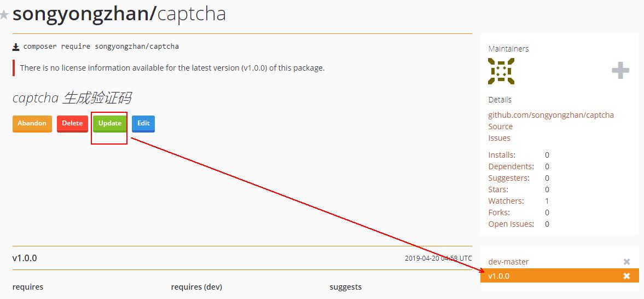Remove the v1.0.0 version via its x icon
644x299 pixels.
[x=626, y=276]
